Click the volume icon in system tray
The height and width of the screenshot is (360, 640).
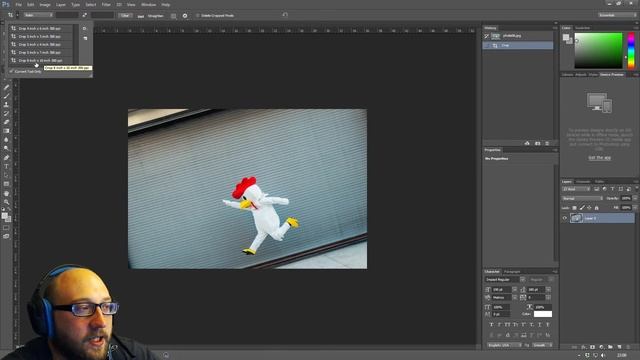tap(603, 356)
